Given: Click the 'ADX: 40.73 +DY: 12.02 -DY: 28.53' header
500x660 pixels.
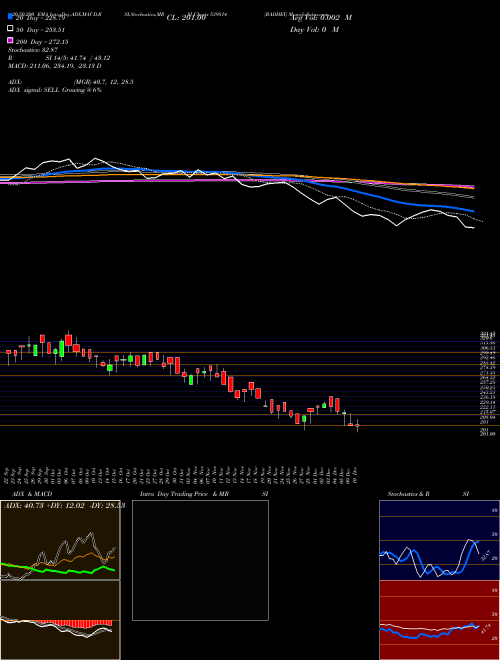Looking at the screenshot, I should [64, 505].
